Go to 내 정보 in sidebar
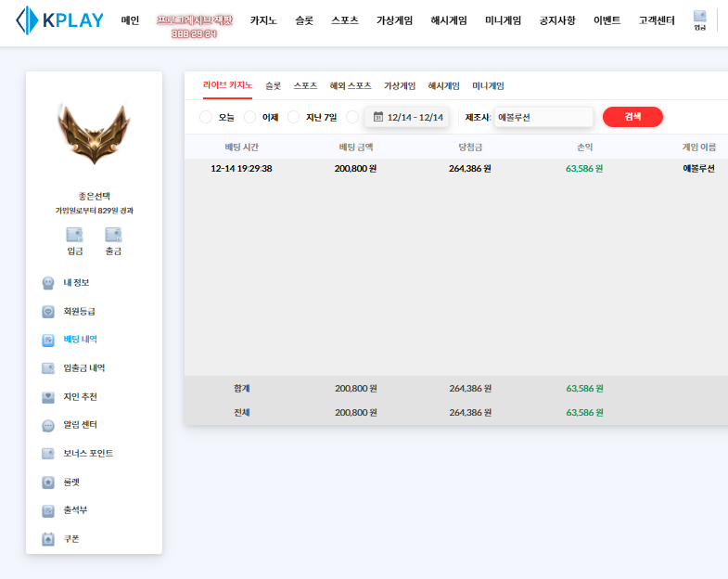Image resolution: width=728 pixels, height=579 pixels. click(x=76, y=282)
